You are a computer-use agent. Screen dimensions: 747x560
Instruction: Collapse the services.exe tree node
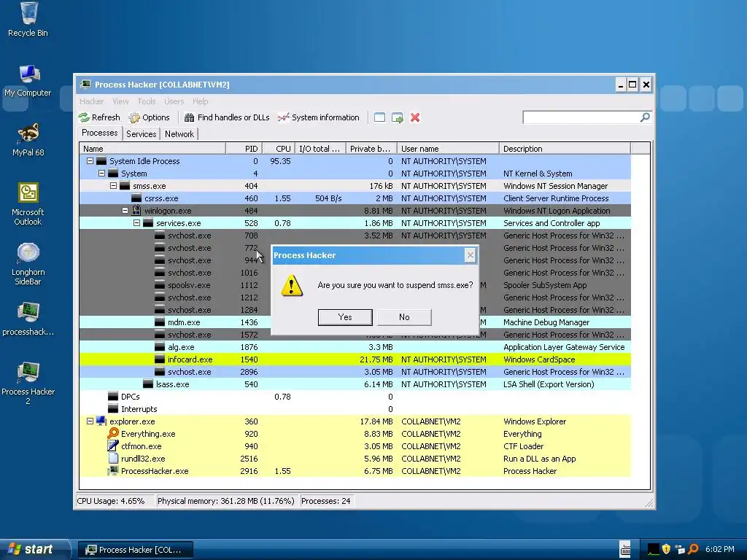(x=136, y=223)
